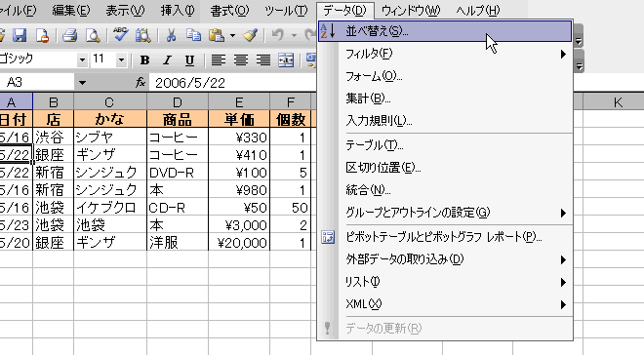
Task: Click Merge and Center icon
Action: coord(286,60)
